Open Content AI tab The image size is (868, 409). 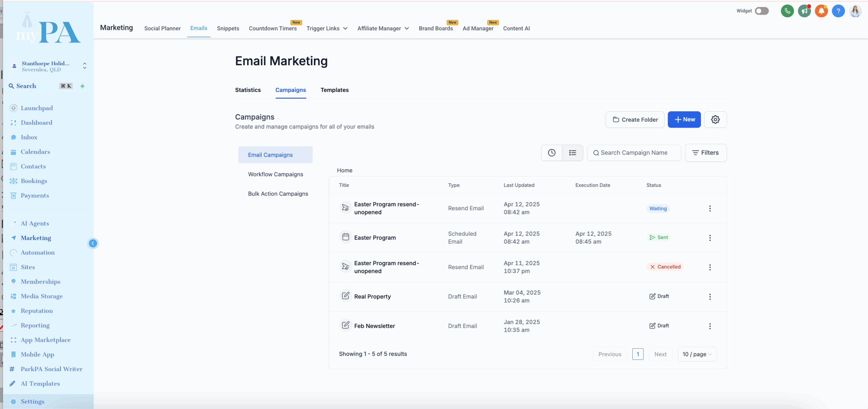[516, 28]
